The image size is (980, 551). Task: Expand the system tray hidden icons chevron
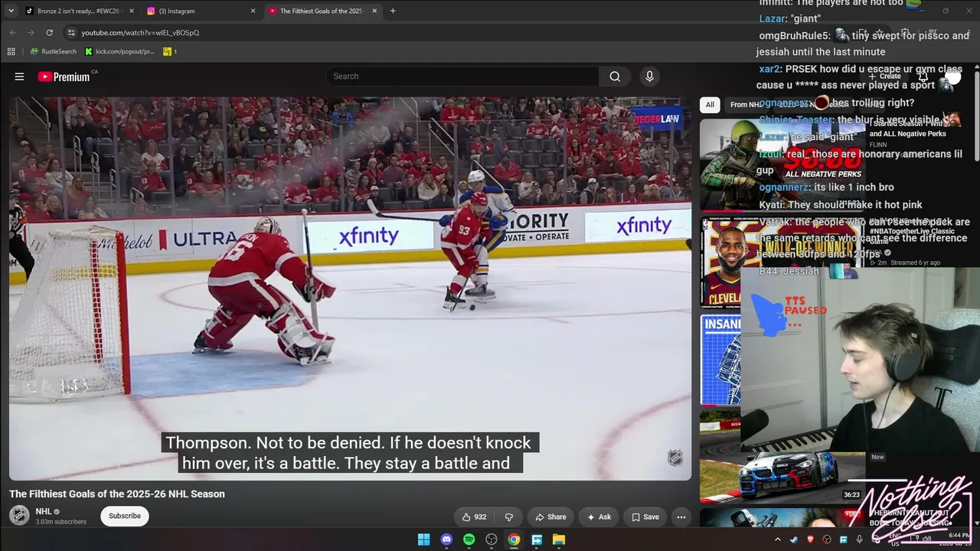click(778, 540)
